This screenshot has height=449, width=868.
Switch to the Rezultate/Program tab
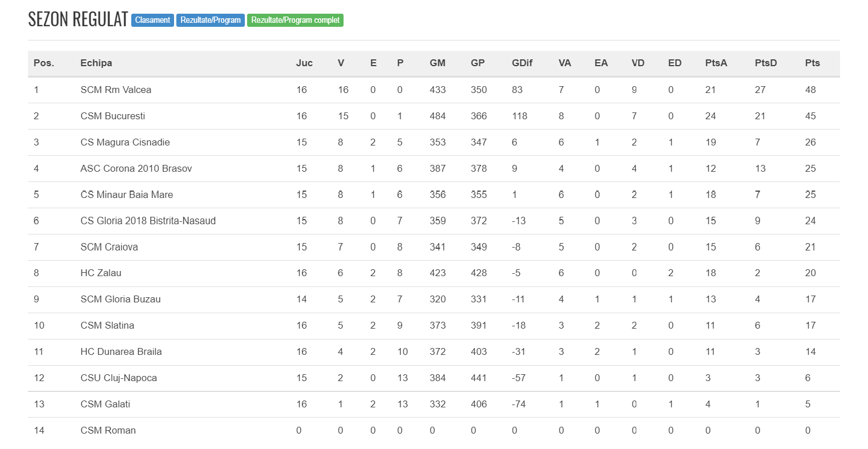[x=211, y=20]
